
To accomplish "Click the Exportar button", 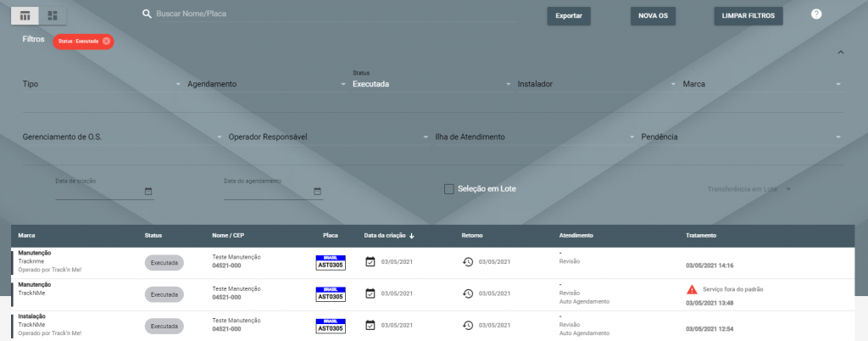I will [569, 16].
